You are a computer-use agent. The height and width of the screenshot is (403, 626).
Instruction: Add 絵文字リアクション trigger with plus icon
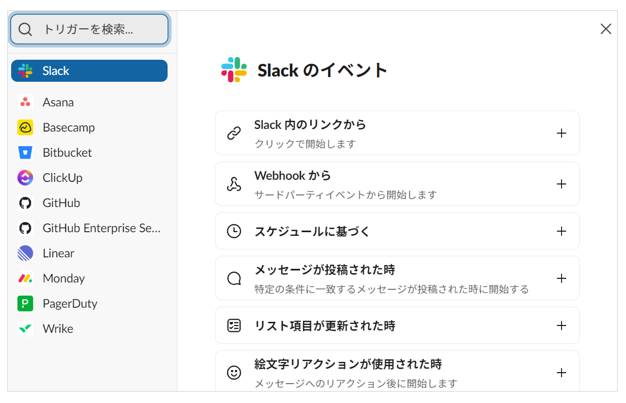click(561, 372)
